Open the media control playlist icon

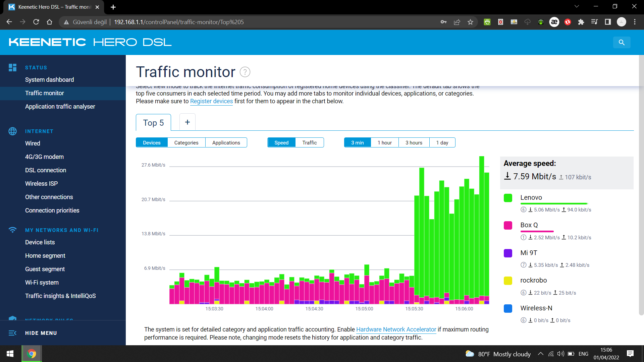[594, 22]
